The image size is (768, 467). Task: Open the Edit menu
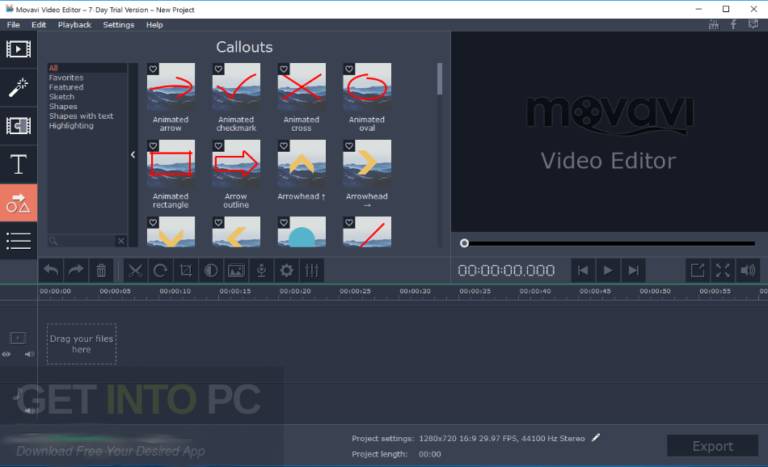39,25
